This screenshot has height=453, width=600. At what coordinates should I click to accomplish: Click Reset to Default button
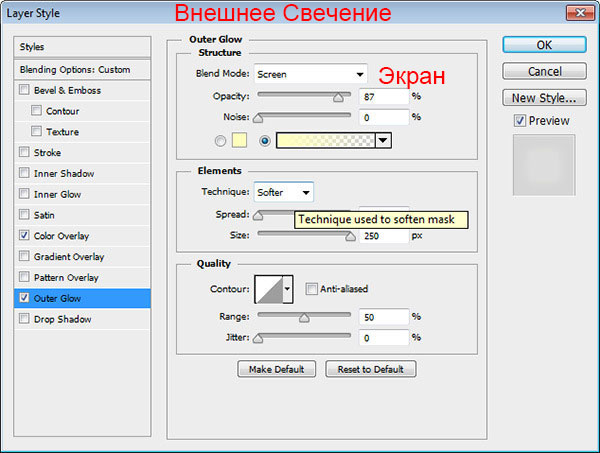point(370,369)
